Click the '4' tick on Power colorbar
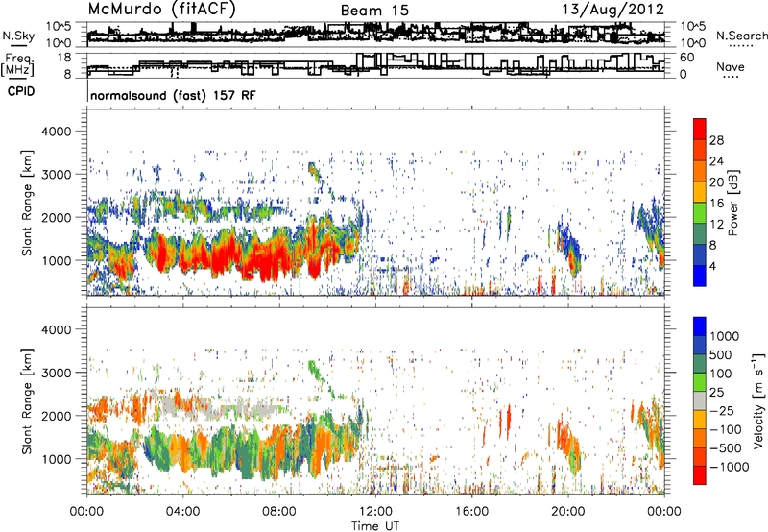768x532 pixels. click(x=713, y=266)
